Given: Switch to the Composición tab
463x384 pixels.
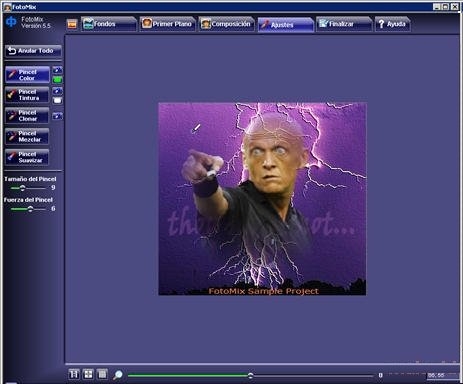Looking at the screenshot, I should 226,24.
